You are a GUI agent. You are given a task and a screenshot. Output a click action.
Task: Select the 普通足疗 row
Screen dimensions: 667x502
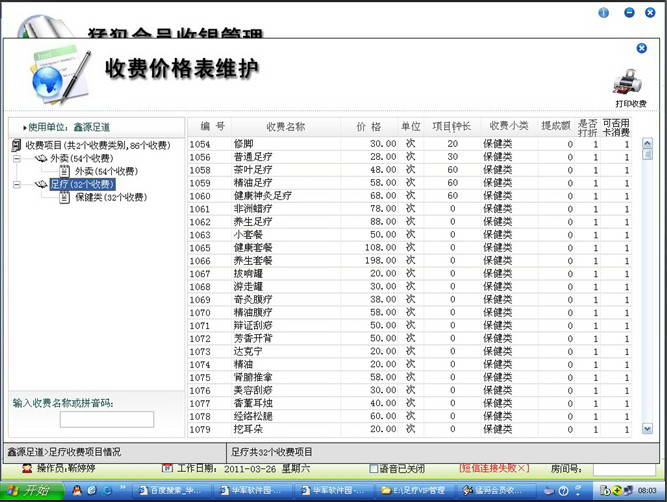410,157
